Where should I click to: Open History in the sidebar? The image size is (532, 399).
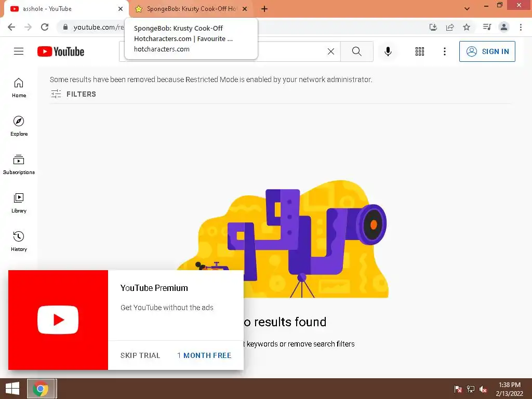[x=19, y=241]
